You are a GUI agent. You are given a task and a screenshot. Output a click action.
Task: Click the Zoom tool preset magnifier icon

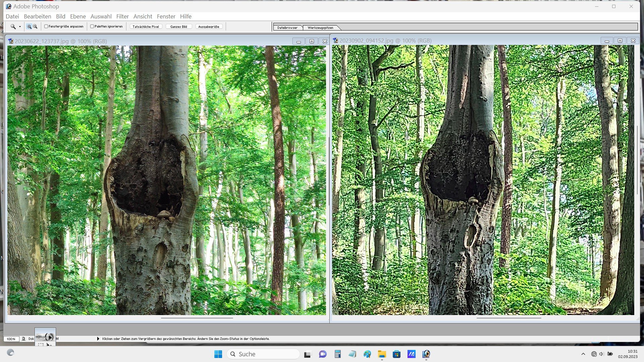click(13, 26)
